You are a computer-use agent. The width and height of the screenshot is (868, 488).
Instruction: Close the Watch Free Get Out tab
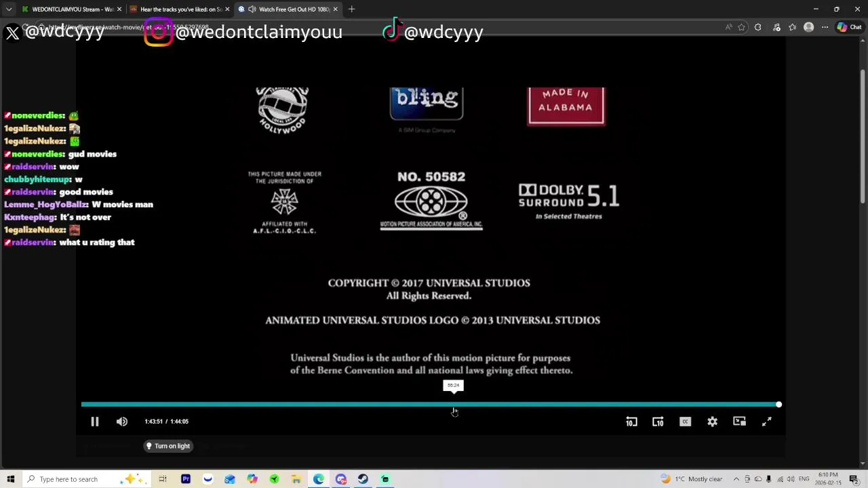click(335, 9)
